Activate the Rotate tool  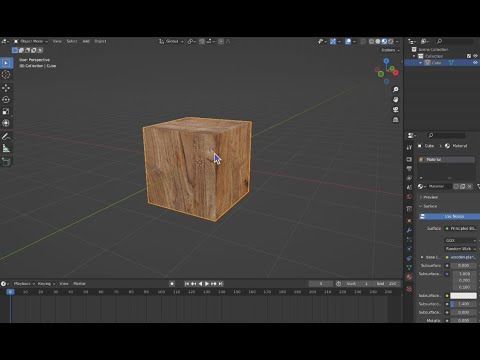6,100
